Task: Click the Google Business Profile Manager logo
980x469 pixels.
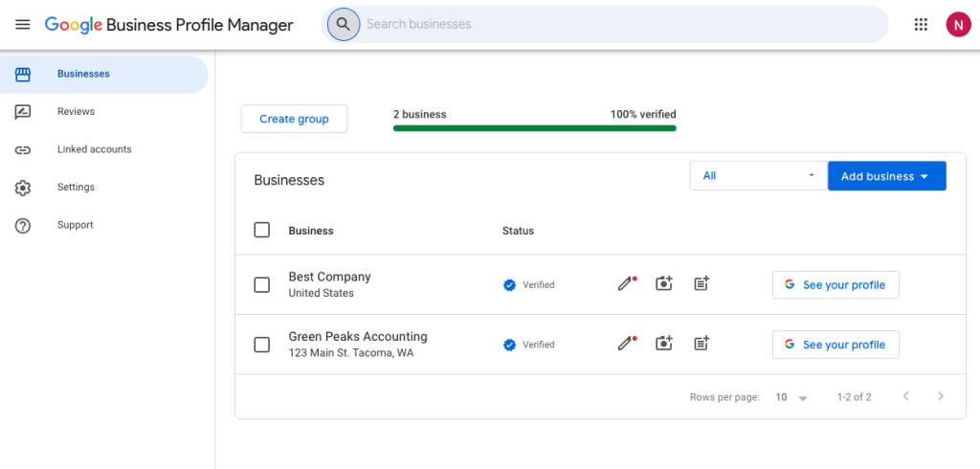Action: point(168,25)
